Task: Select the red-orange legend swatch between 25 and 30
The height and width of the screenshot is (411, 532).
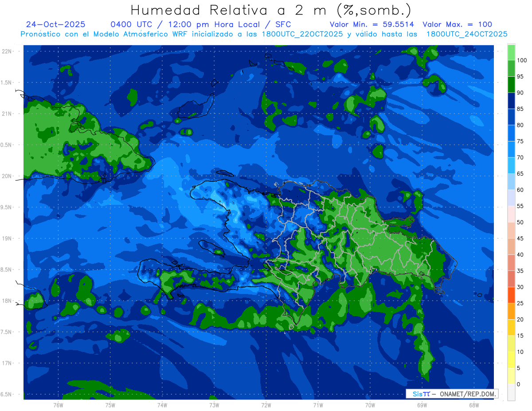Action: (511, 295)
